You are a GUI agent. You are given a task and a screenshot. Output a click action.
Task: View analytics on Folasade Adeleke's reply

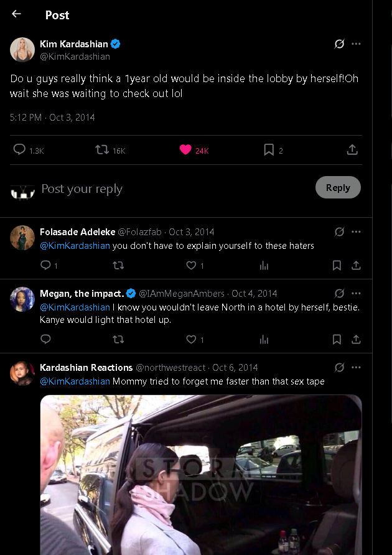264,266
